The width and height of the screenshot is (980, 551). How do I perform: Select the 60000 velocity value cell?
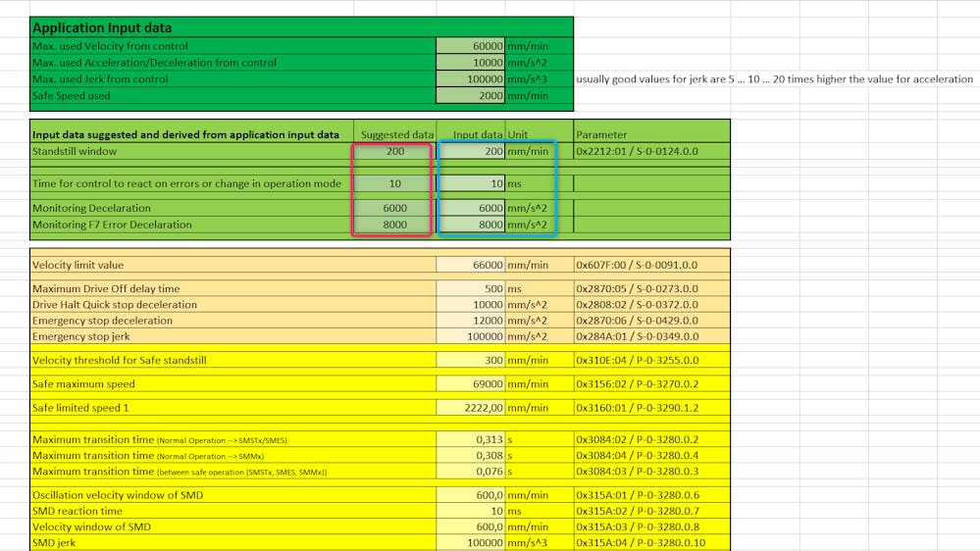tap(470, 46)
